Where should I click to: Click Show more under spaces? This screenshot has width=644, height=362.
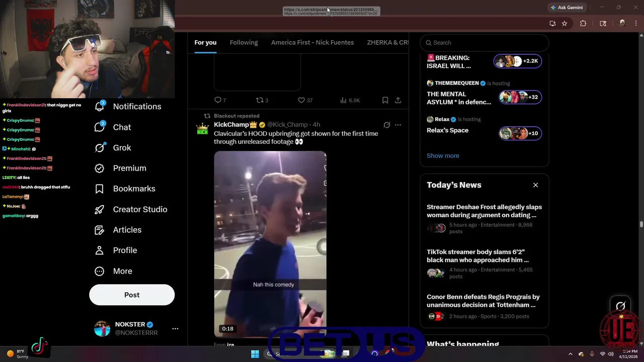tap(443, 156)
